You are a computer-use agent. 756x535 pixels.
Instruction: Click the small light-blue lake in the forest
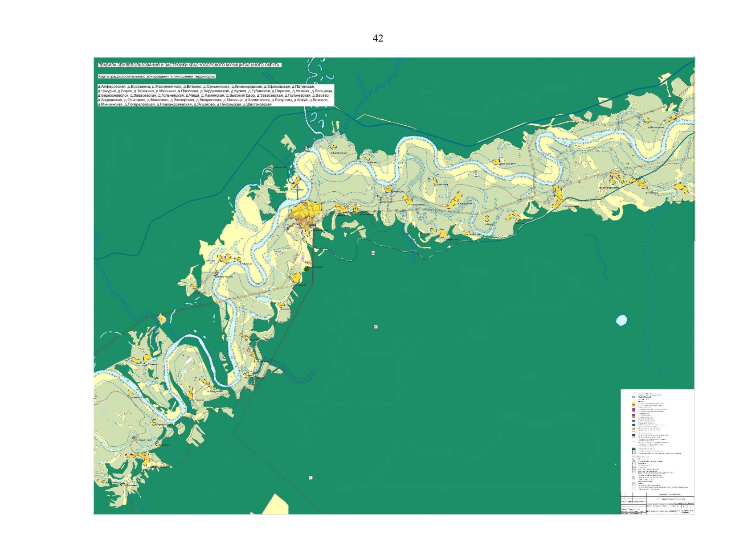pos(621,320)
